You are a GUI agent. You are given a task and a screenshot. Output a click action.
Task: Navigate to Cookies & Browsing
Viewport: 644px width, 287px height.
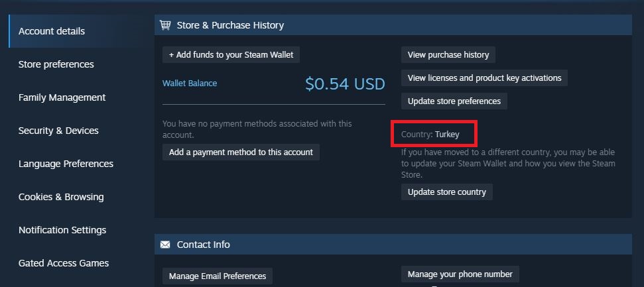click(61, 197)
